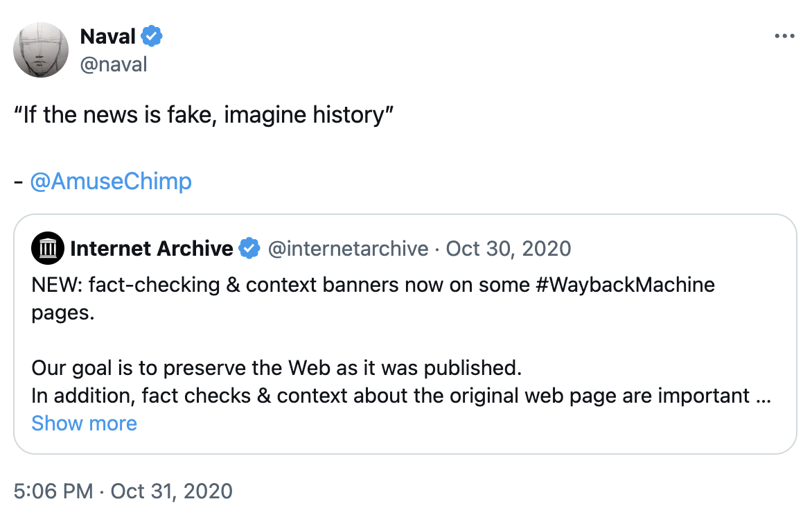Open the Internet Archive account name

coord(152,248)
